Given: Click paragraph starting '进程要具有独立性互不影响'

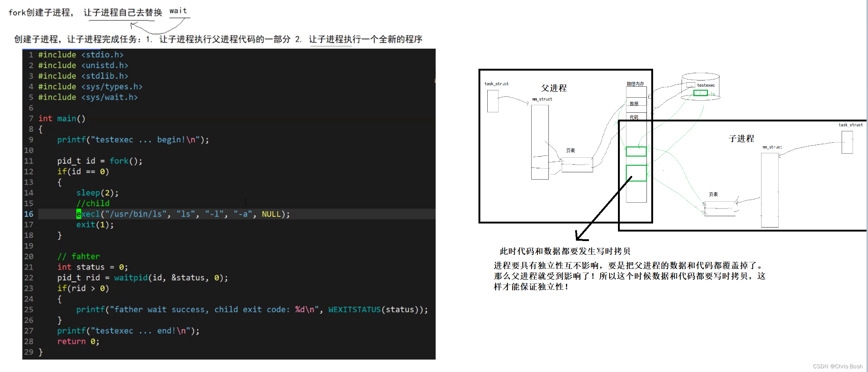Looking at the screenshot, I should tap(629, 276).
